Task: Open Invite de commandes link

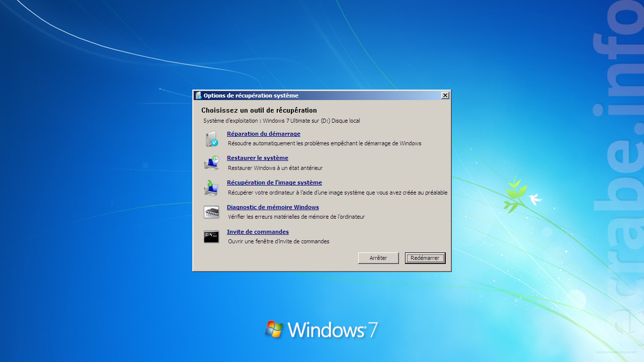Action: coord(258,232)
